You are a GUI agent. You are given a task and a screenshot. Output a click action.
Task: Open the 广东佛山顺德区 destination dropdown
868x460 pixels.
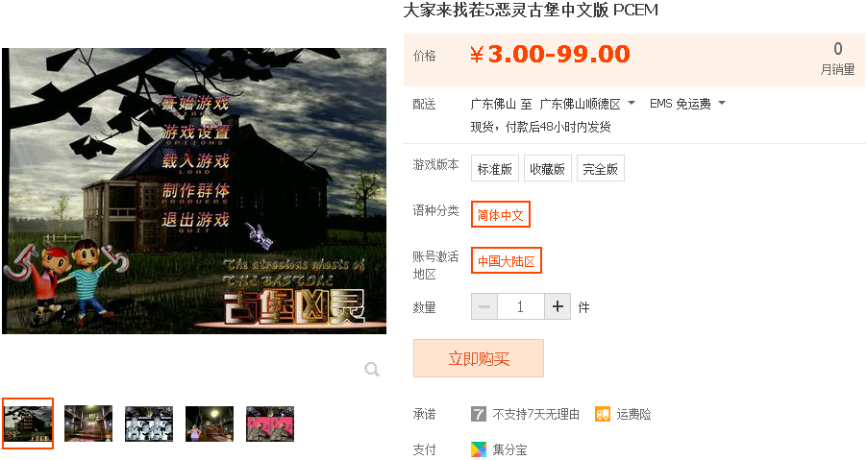point(587,104)
